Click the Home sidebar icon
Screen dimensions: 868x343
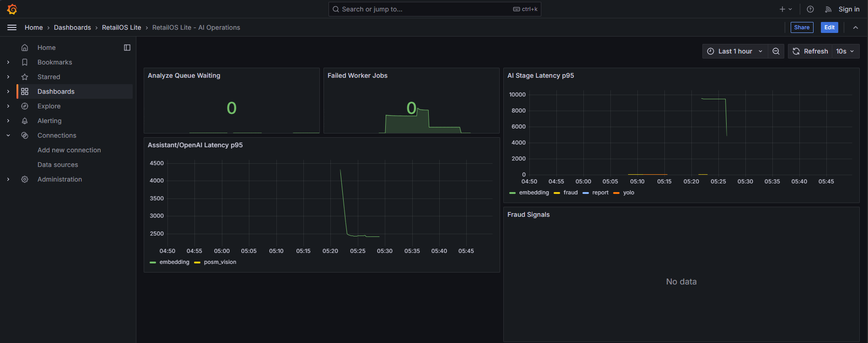click(25, 48)
